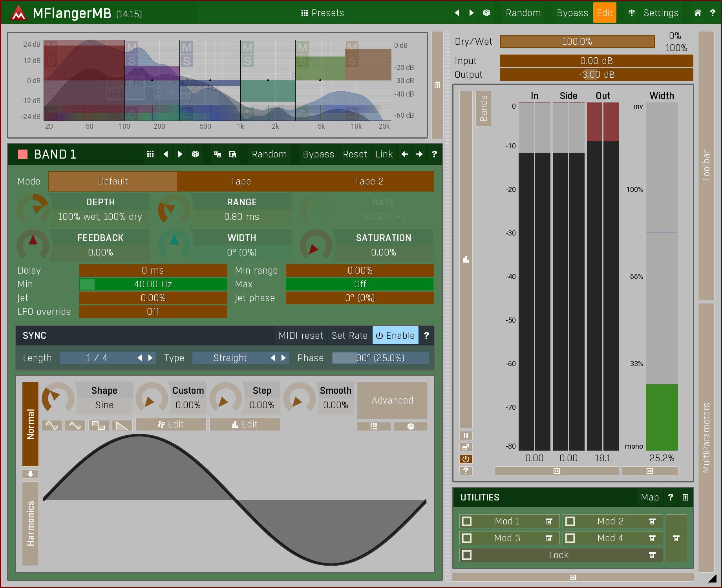Toggle the Mod 1 checkbox

(x=467, y=521)
